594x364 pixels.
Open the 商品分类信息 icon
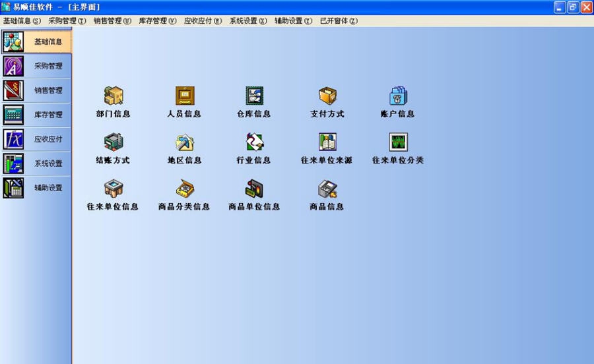click(x=185, y=189)
